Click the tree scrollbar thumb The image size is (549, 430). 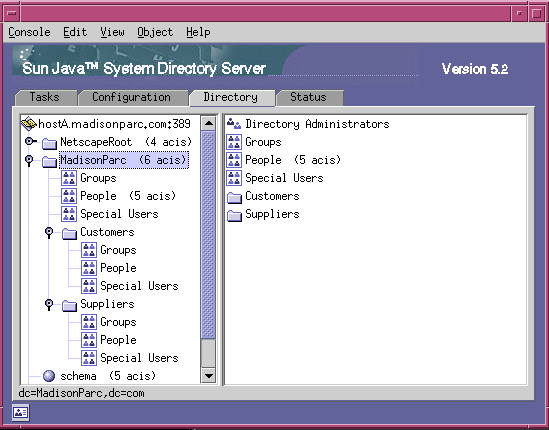pyautogui.click(x=209, y=235)
